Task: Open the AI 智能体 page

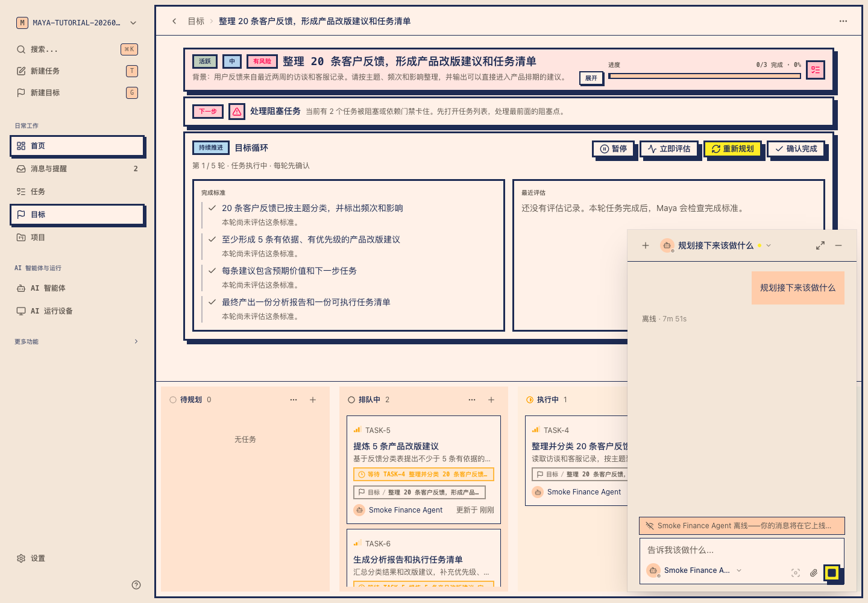Action: (77, 288)
